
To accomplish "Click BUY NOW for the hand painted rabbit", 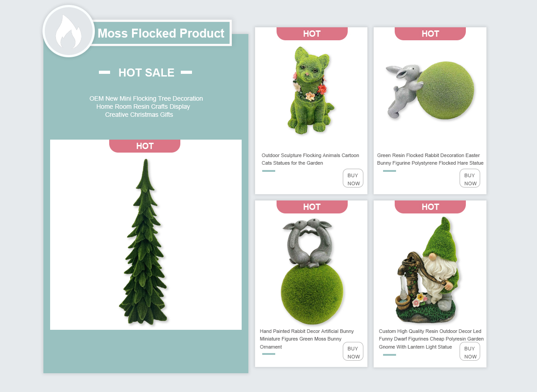I will 353,351.
